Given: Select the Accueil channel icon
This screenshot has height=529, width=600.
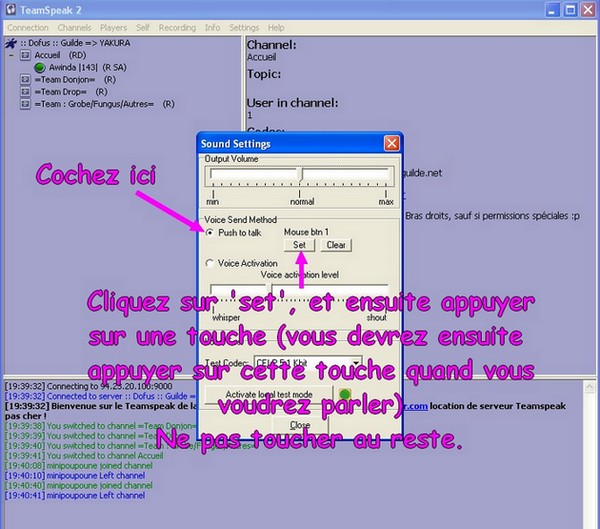Looking at the screenshot, I should point(25,56).
